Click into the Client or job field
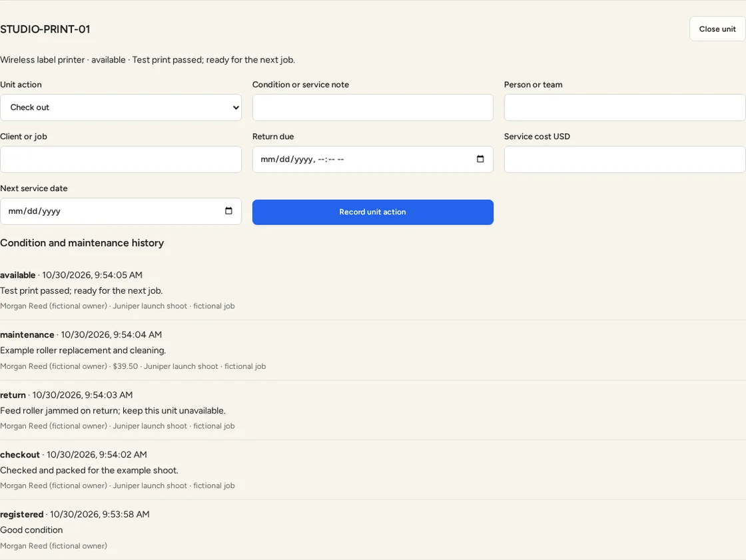 (x=121, y=159)
